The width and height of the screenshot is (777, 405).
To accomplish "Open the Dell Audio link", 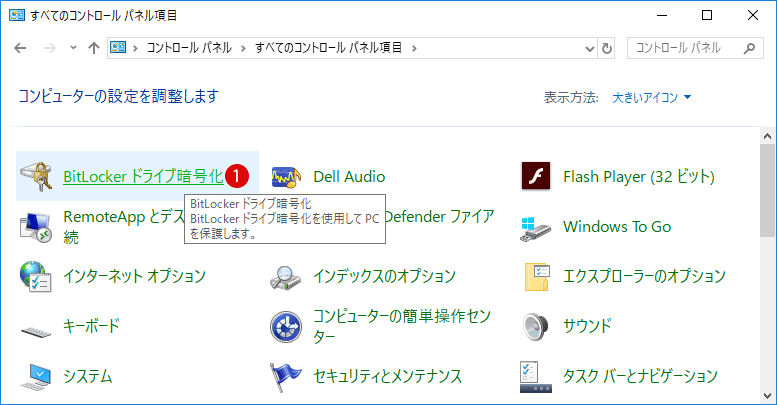I will 349,176.
